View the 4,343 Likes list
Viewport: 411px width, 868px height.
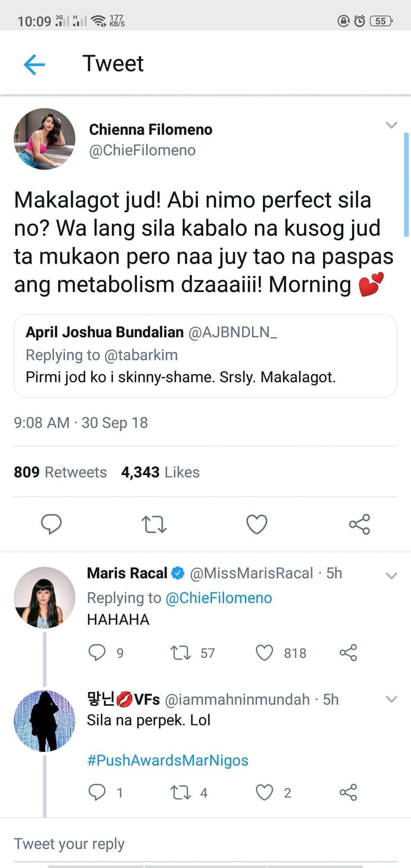pos(160,472)
